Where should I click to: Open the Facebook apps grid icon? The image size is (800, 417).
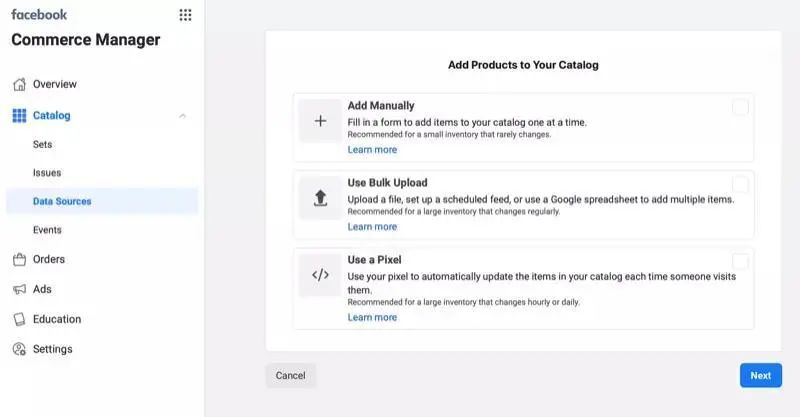[x=185, y=15]
